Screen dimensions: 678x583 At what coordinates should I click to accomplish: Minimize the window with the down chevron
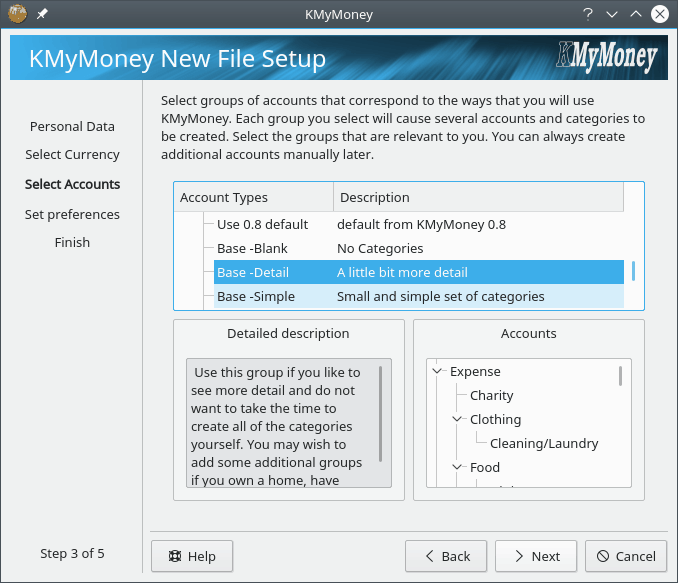[x=612, y=14]
